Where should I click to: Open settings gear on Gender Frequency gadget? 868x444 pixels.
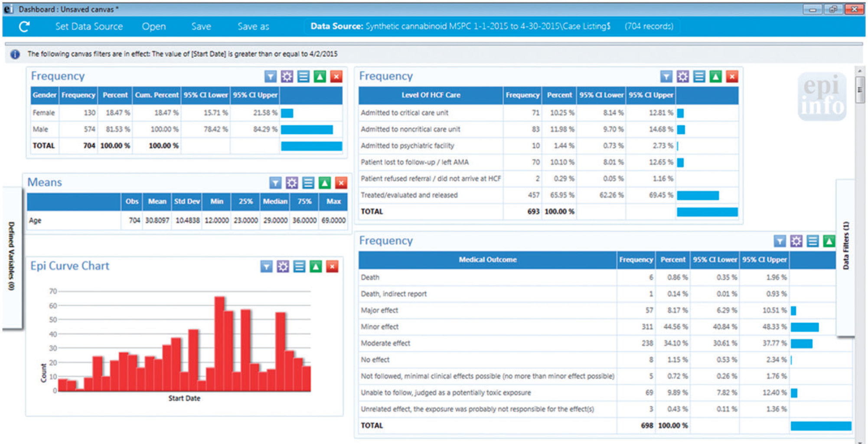[287, 77]
